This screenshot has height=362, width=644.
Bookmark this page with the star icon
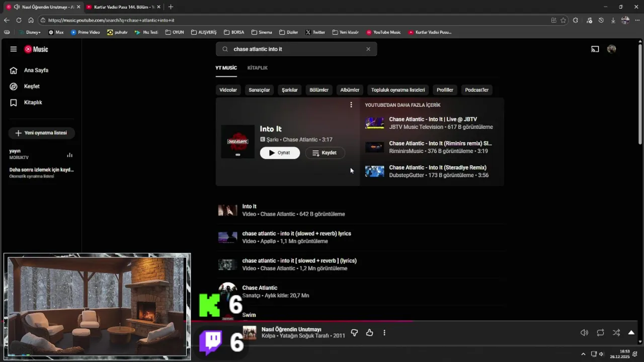pos(563,20)
